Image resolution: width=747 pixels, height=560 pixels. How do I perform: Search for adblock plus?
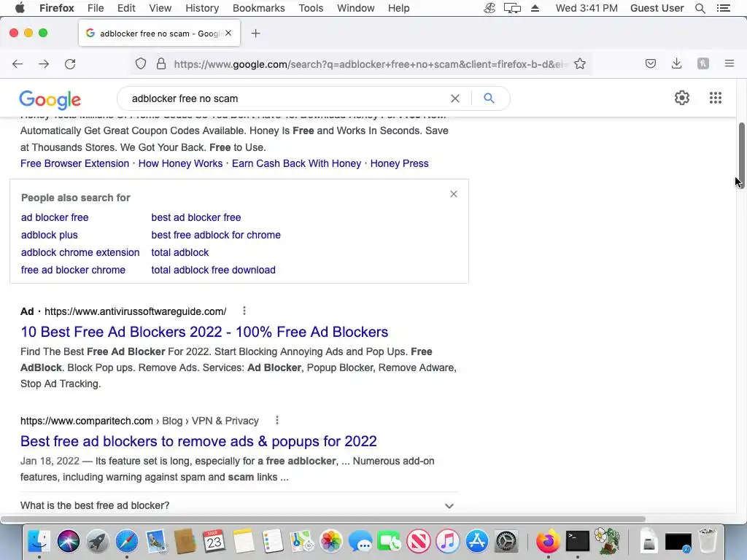[49, 236]
